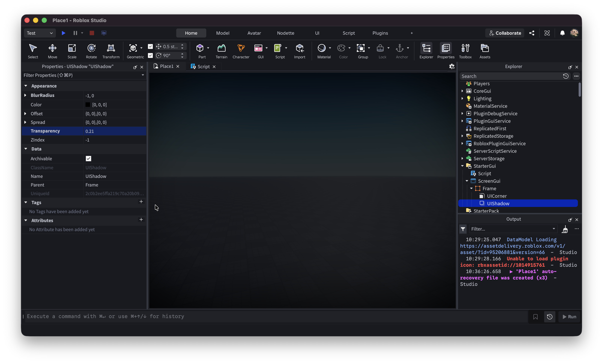Image resolution: width=603 pixels, height=364 pixels.
Task: Collapse the Appearance section
Action: 26,86
